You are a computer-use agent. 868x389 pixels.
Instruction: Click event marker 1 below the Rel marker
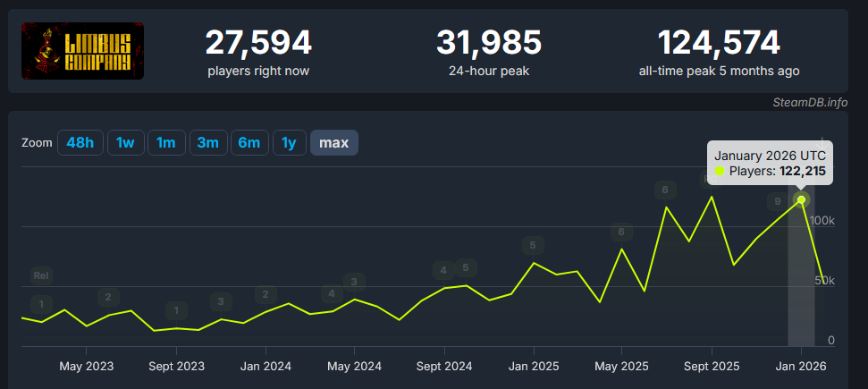tap(41, 304)
